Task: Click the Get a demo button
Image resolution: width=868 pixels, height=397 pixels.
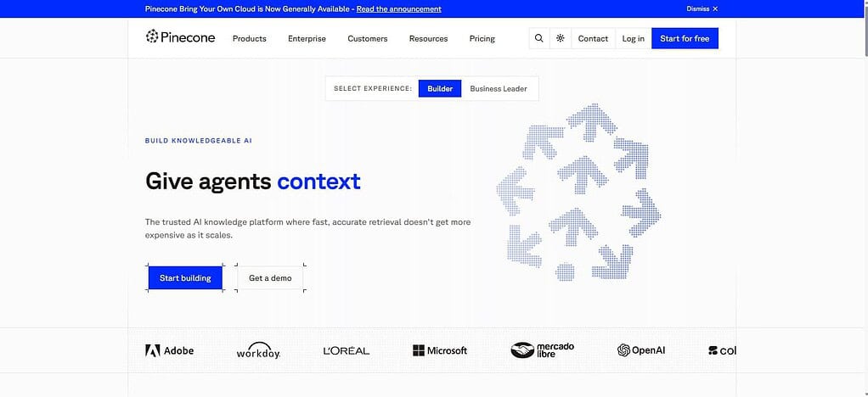Action: coord(270,277)
